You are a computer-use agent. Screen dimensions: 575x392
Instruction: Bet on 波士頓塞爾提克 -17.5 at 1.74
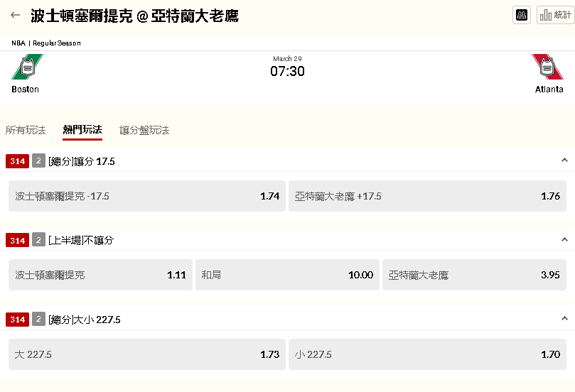[x=147, y=196]
